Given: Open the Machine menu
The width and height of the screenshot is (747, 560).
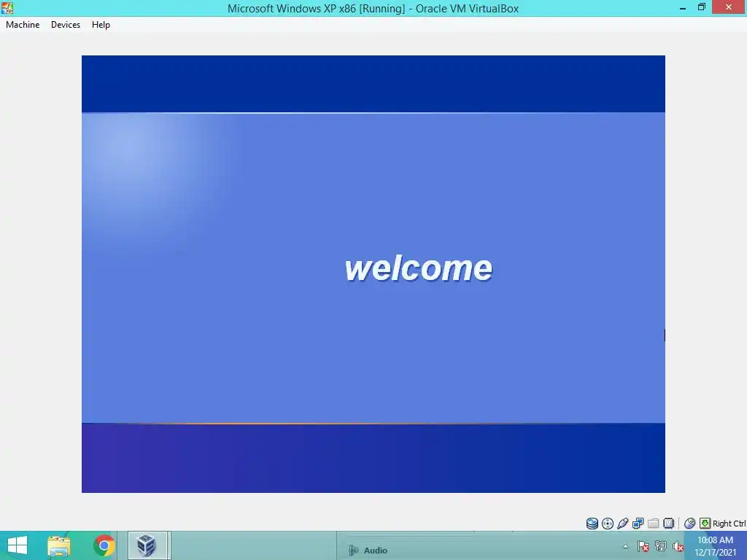Looking at the screenshot, I should tap(23, 25).
